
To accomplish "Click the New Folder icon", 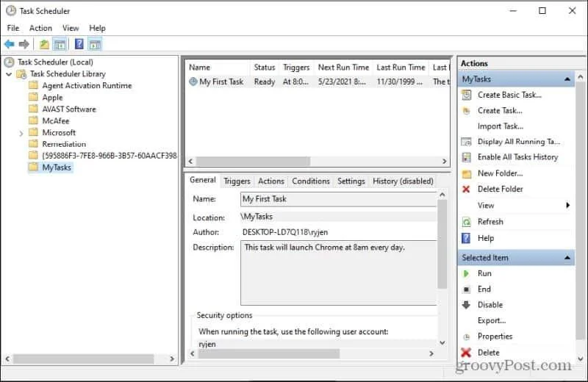I will 466,173.
